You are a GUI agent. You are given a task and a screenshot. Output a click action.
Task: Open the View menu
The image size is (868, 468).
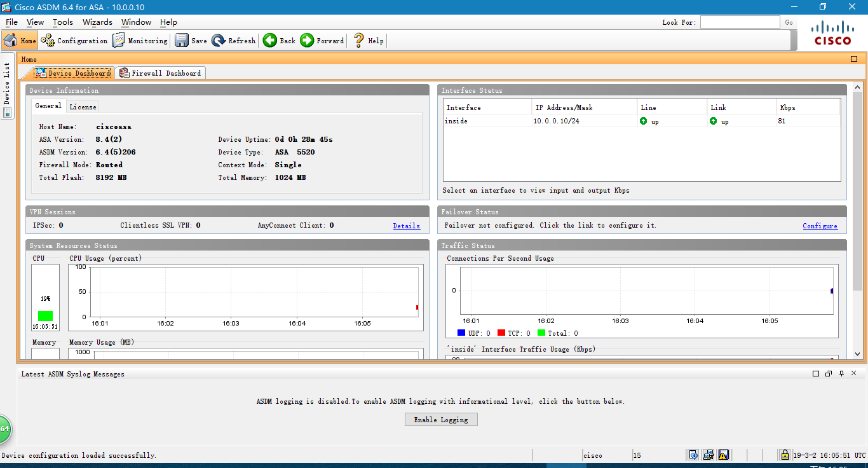(35, 22)
